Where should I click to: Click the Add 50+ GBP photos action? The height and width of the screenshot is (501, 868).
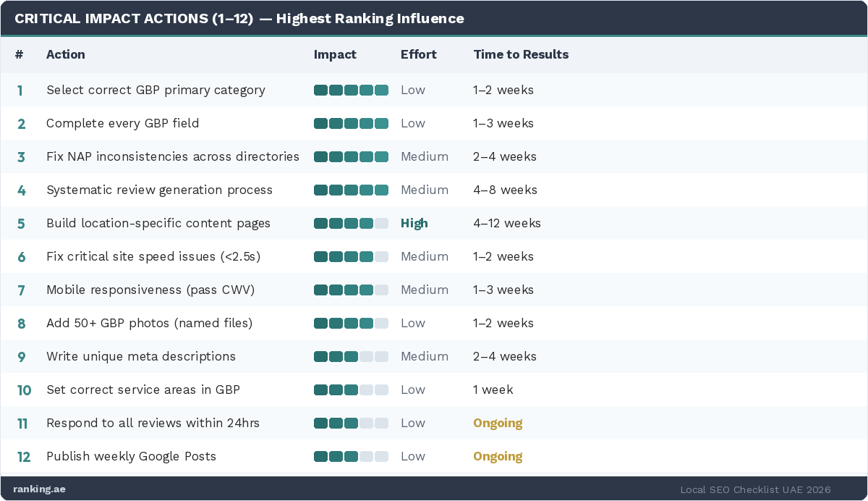149,324
